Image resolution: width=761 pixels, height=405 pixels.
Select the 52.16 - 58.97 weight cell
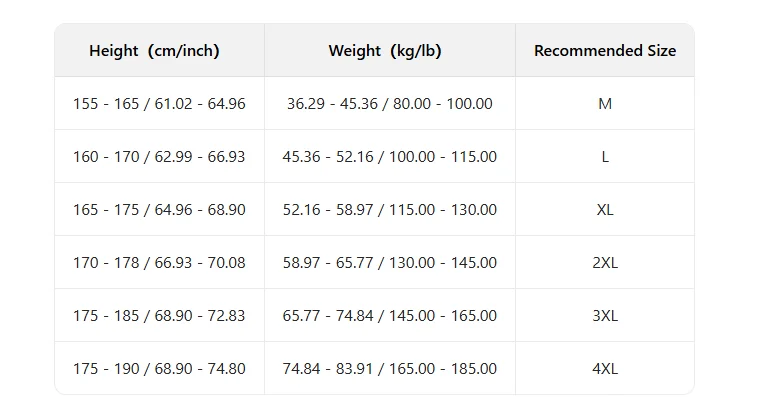[389, 210]
